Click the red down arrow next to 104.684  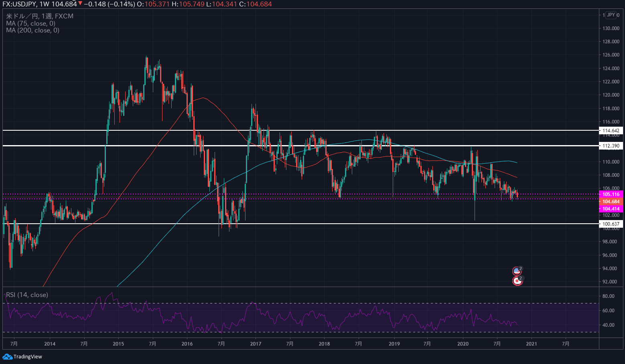80,4
